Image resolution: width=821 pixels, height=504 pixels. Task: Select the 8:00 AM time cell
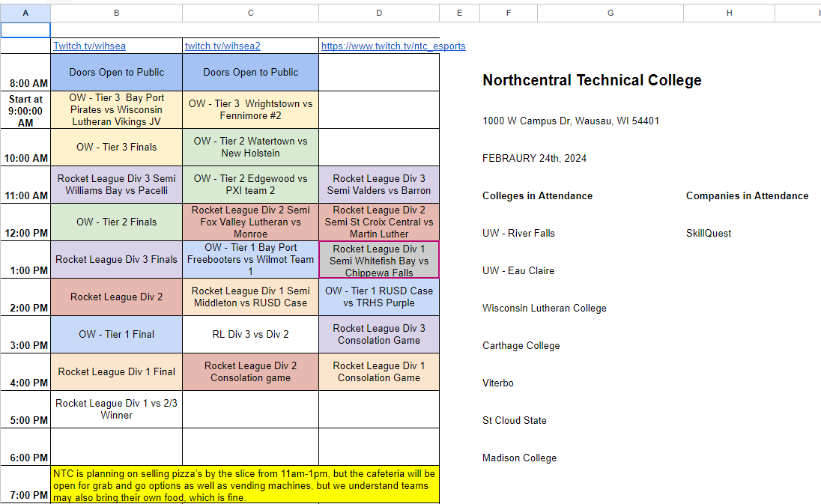[25, 72]
